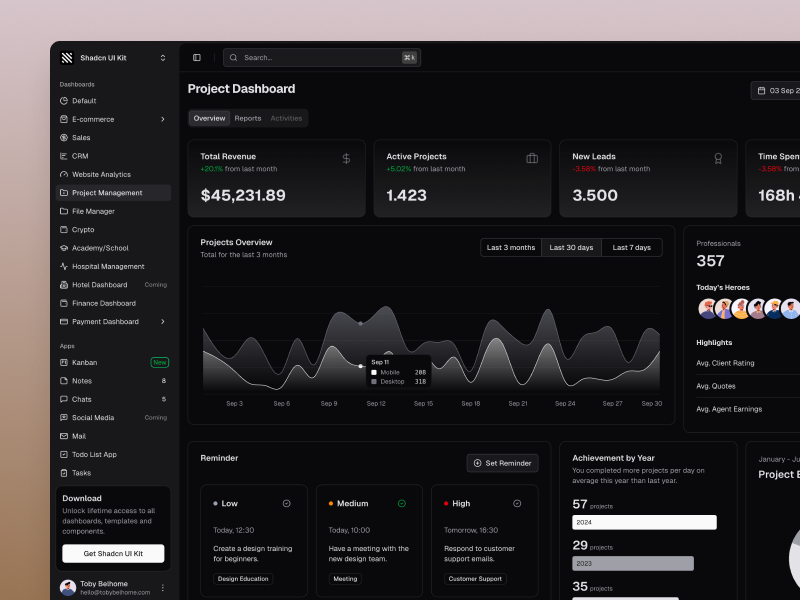The width and height of the screenshot is (800, 600).
Task: Open the Shadcn UI Kit workspace switcher
Action: click(162, 57)
